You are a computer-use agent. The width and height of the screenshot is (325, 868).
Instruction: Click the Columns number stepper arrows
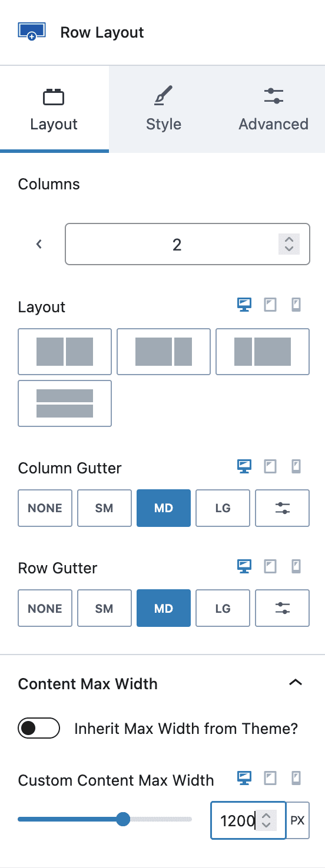click(x=288, y=244)
